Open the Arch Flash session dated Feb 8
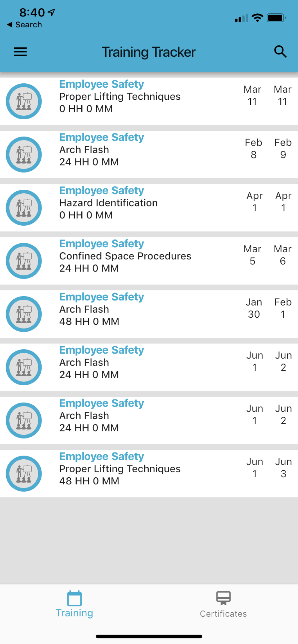 pyautogui.click(x=124, y=150)
